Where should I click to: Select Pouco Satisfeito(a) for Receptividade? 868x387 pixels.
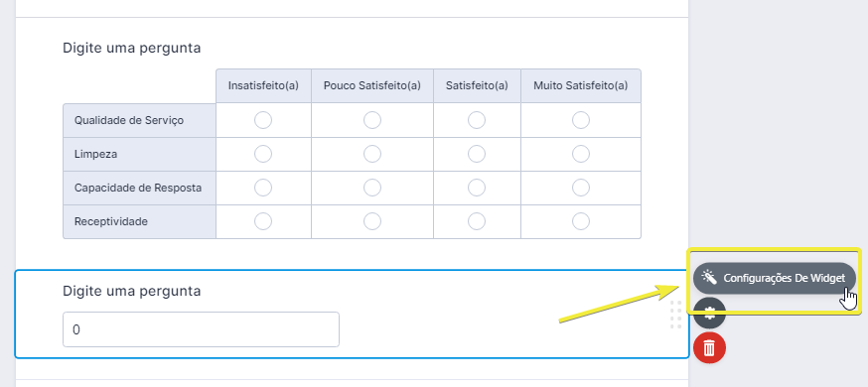coord(372,221)
